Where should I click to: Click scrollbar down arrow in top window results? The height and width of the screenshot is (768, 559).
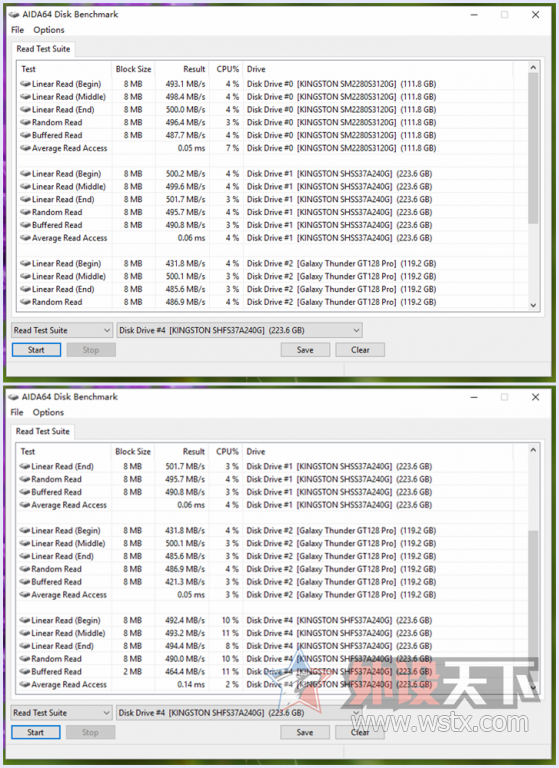(534, 305)
